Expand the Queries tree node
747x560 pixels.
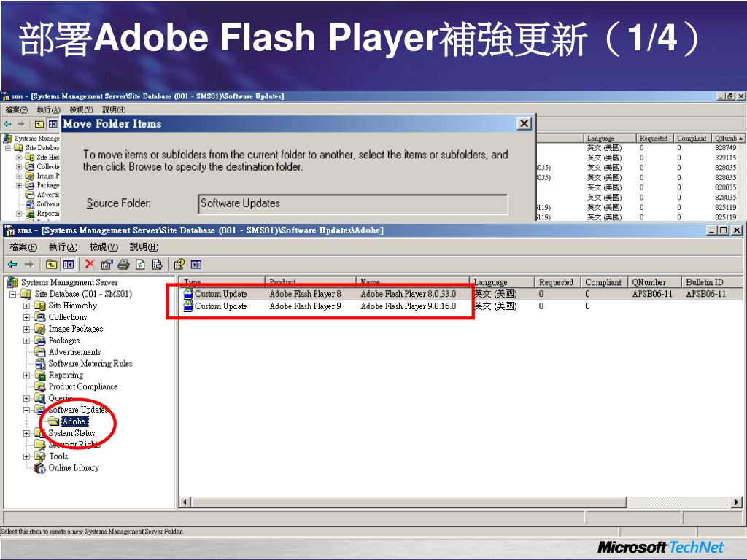pos(27,398)
